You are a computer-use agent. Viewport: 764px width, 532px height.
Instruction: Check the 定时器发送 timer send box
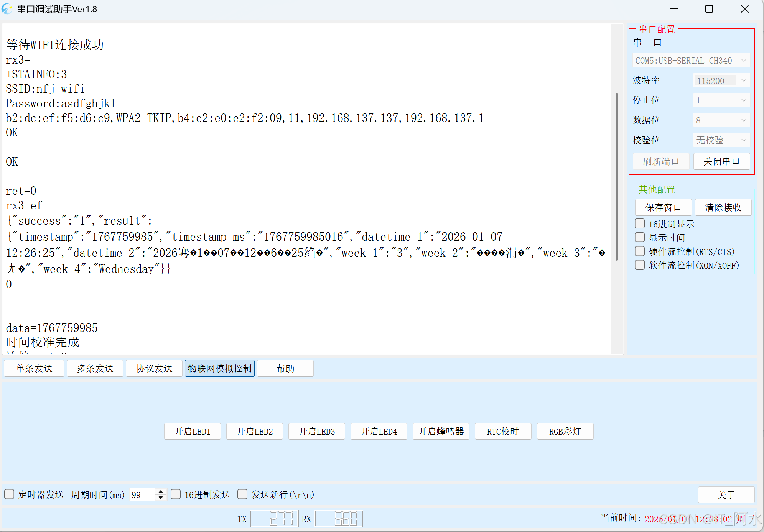tap(10, 494)
